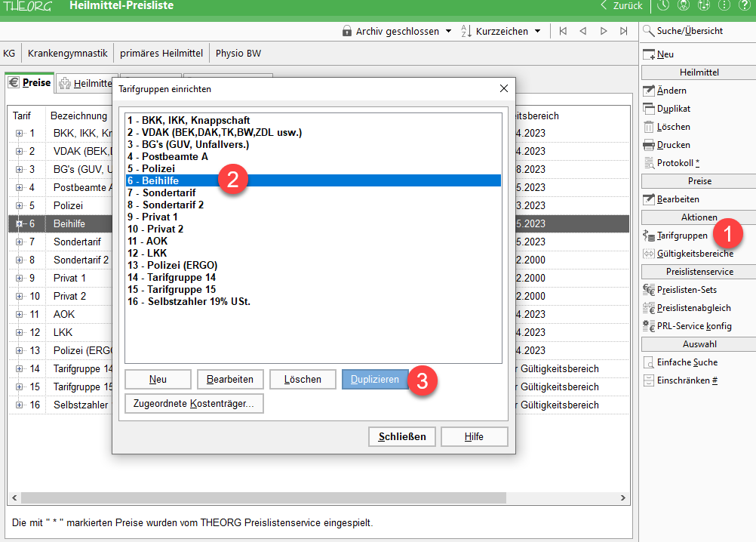Click Zurück in the header bar
This screenshot has height=542, width=756.
click(x=622, y=5)
